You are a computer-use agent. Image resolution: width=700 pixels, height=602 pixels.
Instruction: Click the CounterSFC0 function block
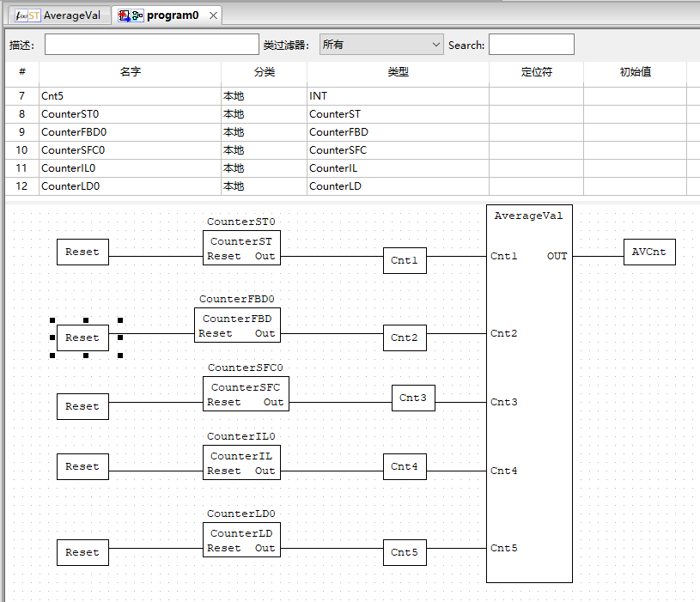coord(246,394)
